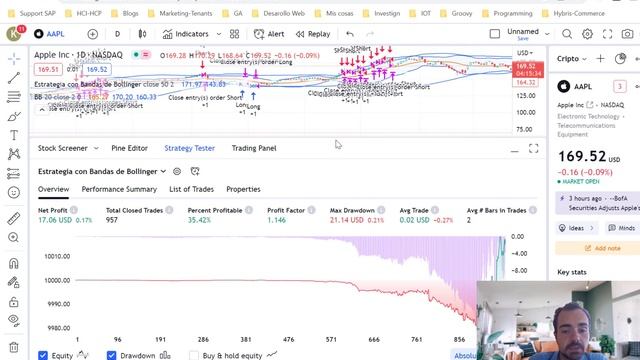Select the Text annotation tool
The height and width of the screenshot is (360, 640).
(14, 135)
